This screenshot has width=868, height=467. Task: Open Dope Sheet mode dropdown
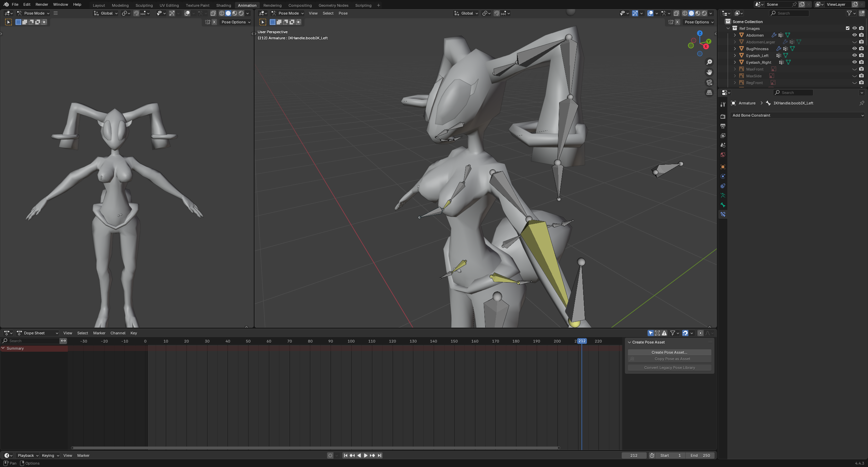37,333
